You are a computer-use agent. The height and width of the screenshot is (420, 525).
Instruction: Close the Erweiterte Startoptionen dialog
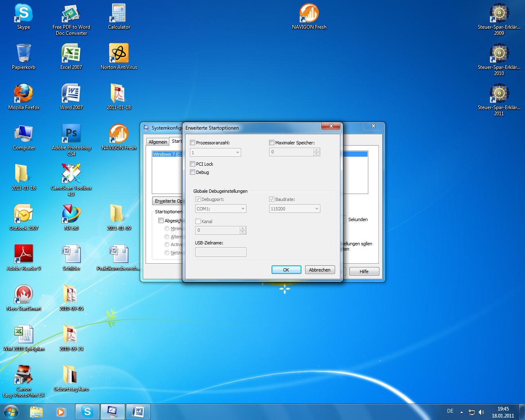[330, 126]
